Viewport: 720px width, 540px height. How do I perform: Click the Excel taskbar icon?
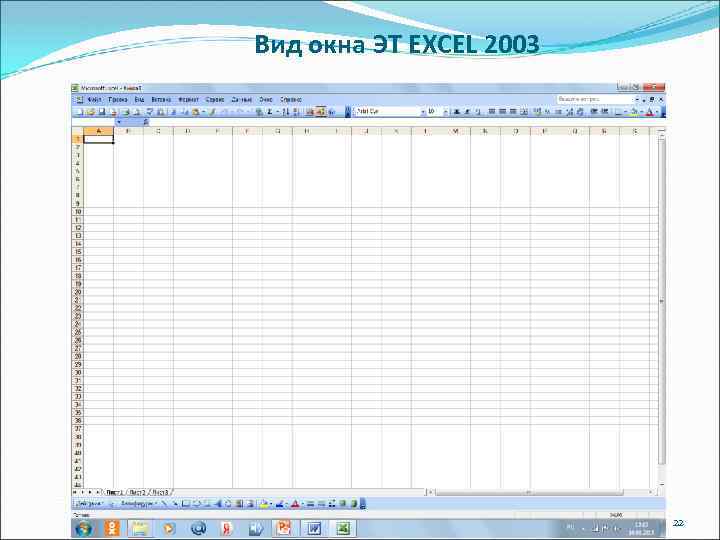[343, 529]
